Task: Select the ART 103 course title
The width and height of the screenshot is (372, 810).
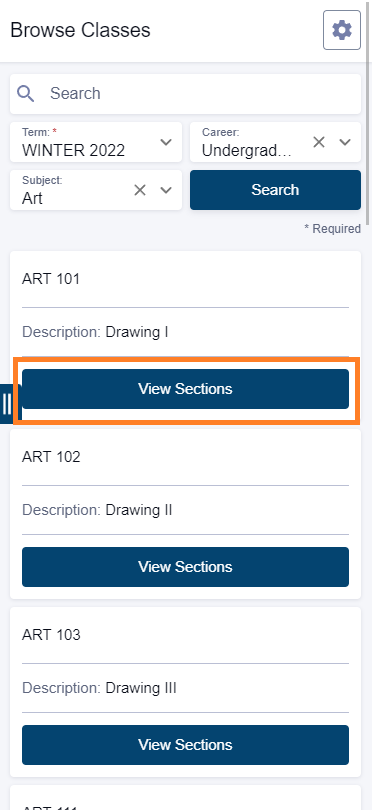Action: [x=51, y=635]
